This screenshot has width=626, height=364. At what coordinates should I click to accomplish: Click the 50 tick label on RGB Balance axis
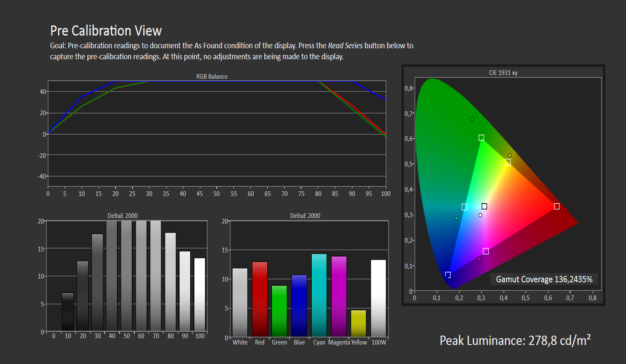(x=216, y=194)
